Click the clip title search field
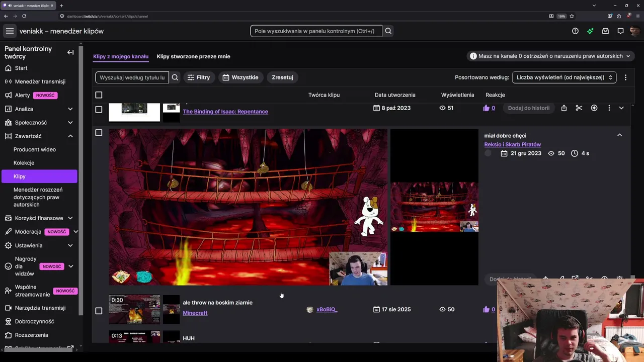The width and height of the screenshot is (644, 362). tap(132, 77)
